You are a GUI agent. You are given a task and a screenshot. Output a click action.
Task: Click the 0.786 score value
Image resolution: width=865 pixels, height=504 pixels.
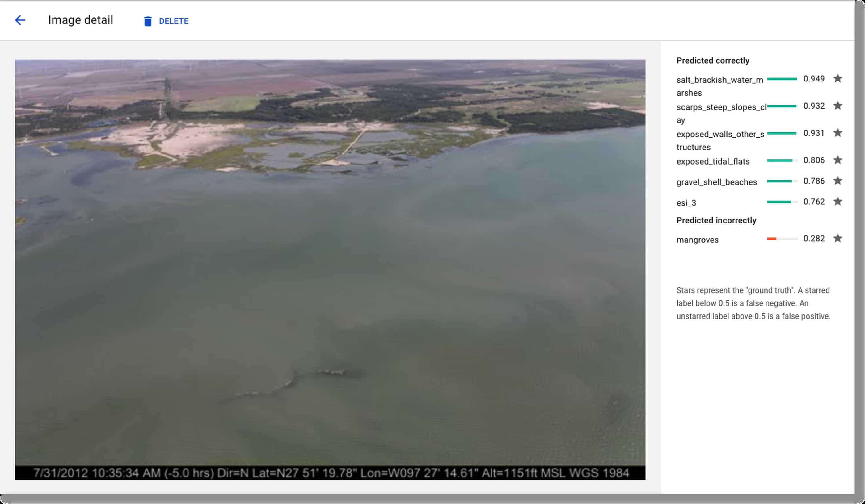pos(814,181)
